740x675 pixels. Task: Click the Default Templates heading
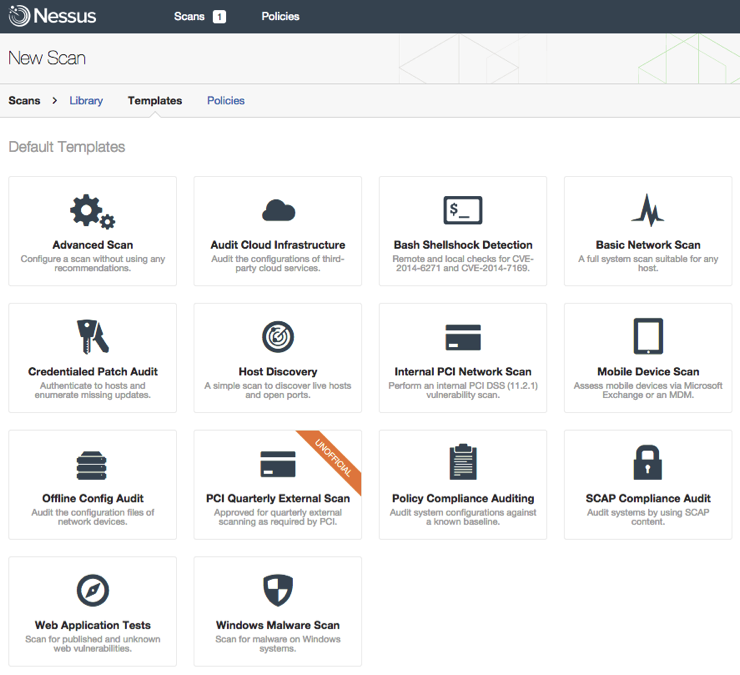click(67, 147)
